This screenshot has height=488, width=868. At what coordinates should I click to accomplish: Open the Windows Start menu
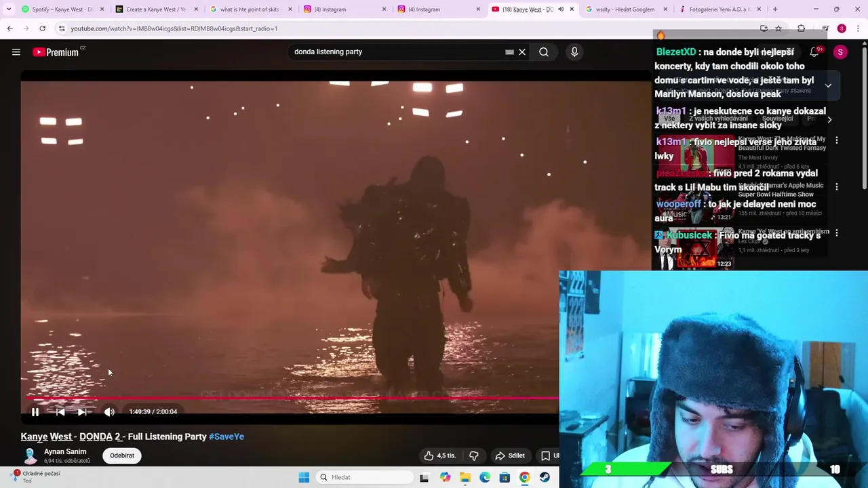pyautogui.click(x=304, y=477)
